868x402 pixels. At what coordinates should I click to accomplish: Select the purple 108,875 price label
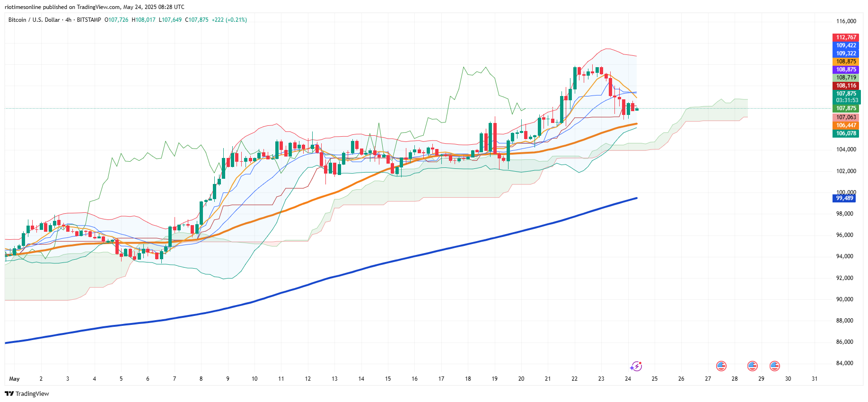[846, 70]
